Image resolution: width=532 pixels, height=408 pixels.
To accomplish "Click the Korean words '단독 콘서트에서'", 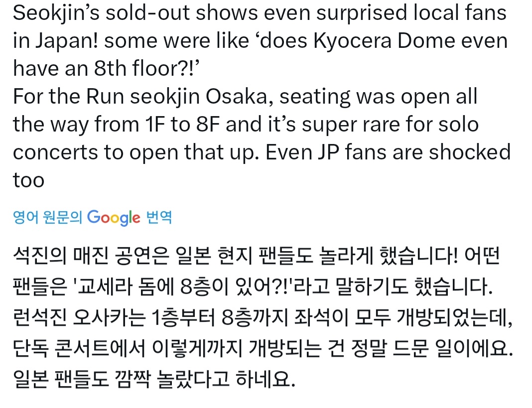I will point(79,349).
